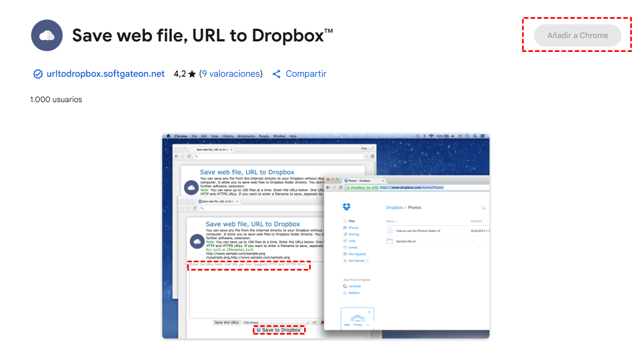The width and height of the screenshot is (644, 360).
Task: Click the cloud extension logo icon
Action: coord(47,35)
